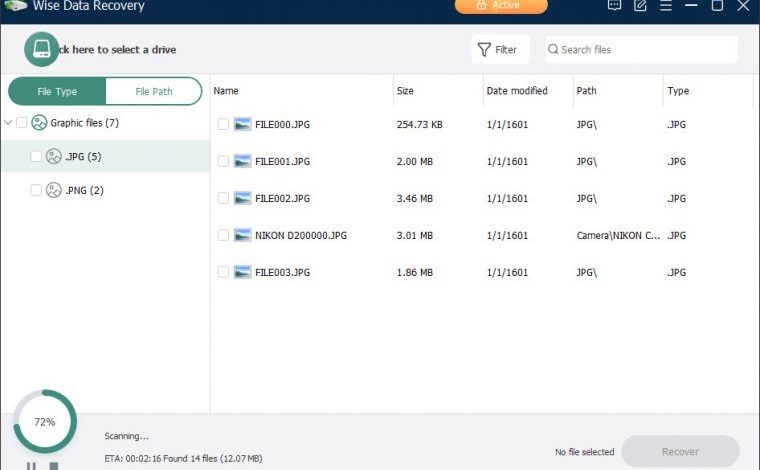Click the .JPG file type icon
Image resolution: width=760 pixels, height=470 pixels.
pos(54,157)
